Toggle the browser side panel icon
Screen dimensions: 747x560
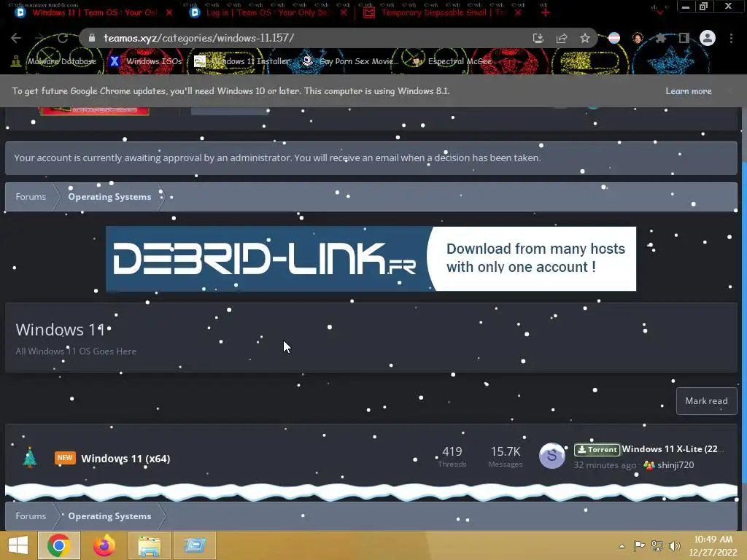pyautogui.click(x=684, y=38)
